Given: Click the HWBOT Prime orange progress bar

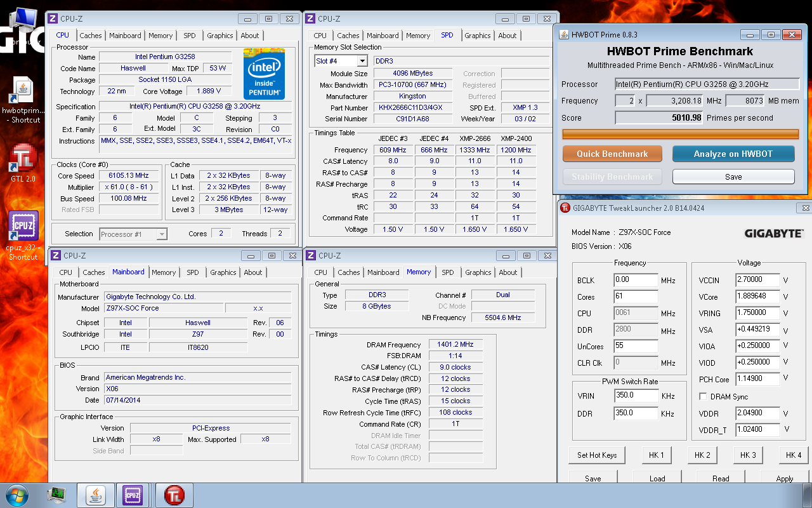Looking at the screenshot, I should tap(681, 134).
